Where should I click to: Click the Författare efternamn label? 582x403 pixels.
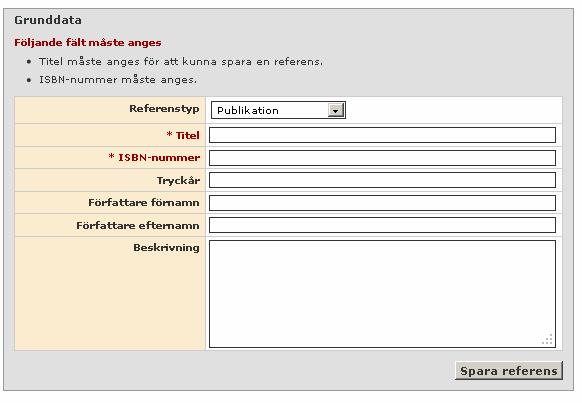(x=138, y=225)
